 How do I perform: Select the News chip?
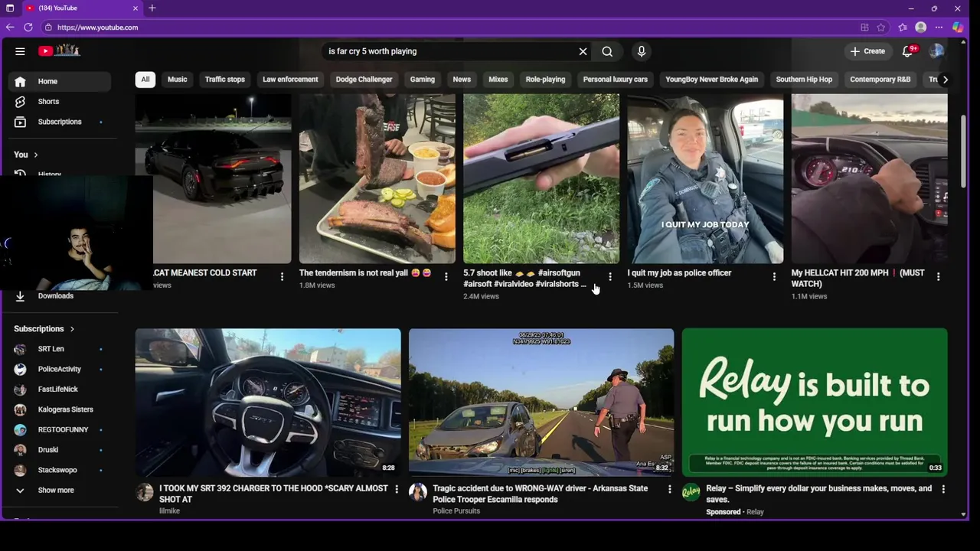click(462, 80)
